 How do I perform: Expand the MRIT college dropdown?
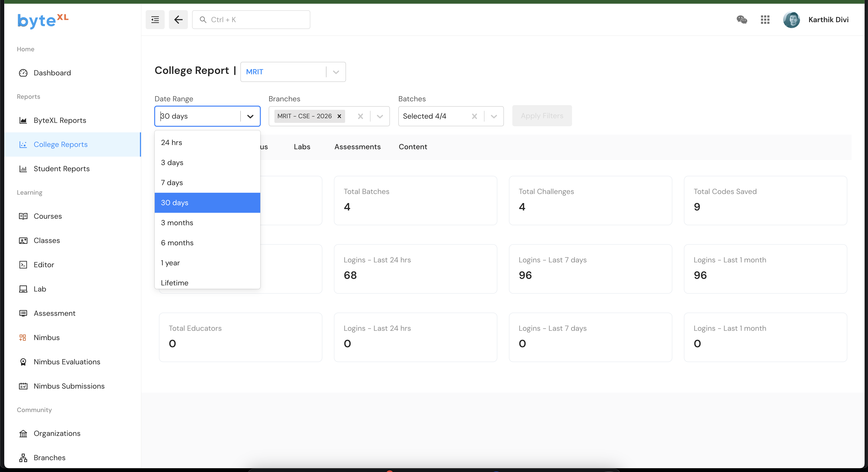pos(336,72)
